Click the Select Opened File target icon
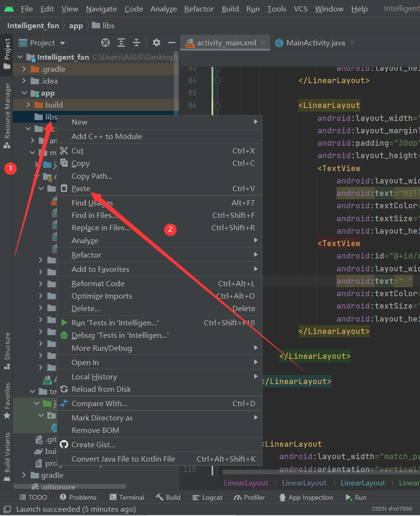This screenshot has height=516, width=420. [105, 43]
